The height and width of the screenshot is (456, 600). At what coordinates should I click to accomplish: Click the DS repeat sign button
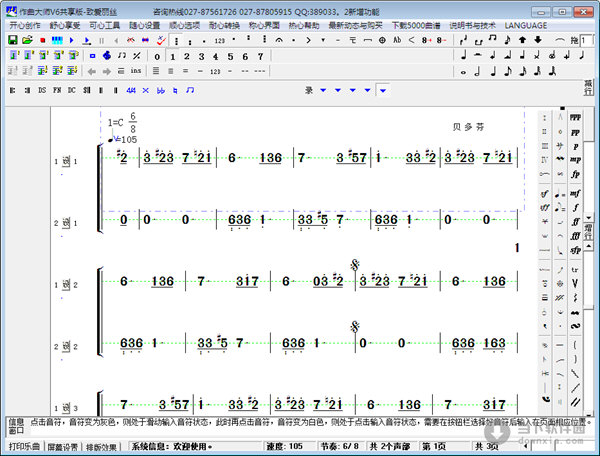coord(42,91)
